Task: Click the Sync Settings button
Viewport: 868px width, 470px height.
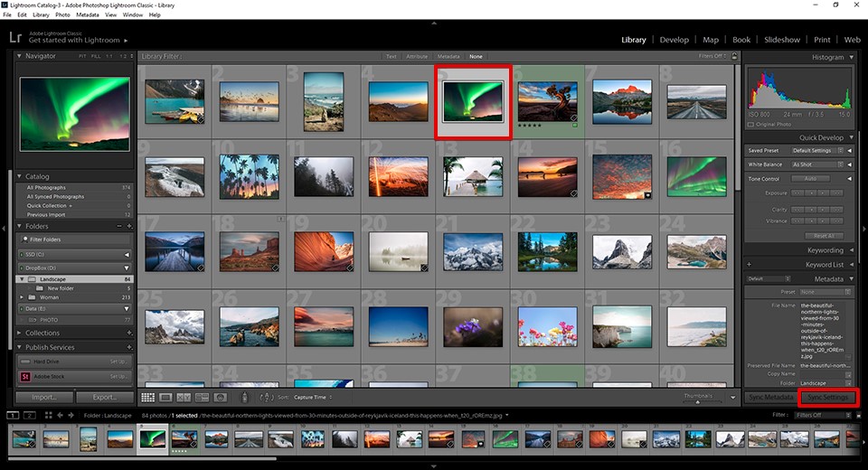Action: coord(827,398)
